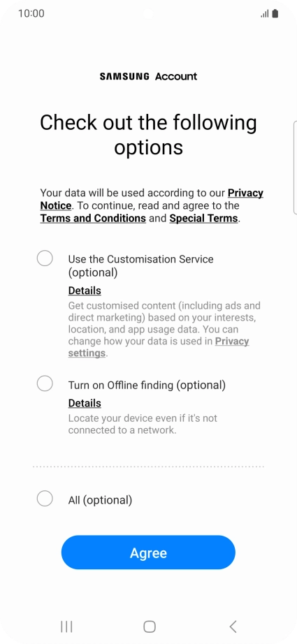The width and height of the screenshot is (297, 644).
Task: Tap the Edge panel handle on right side
Action: click(295, 168)
